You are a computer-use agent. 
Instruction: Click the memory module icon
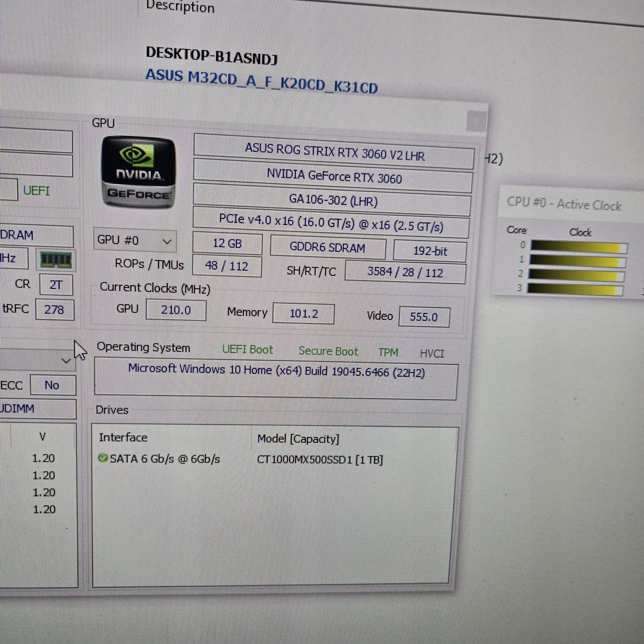tap(56, 260)
